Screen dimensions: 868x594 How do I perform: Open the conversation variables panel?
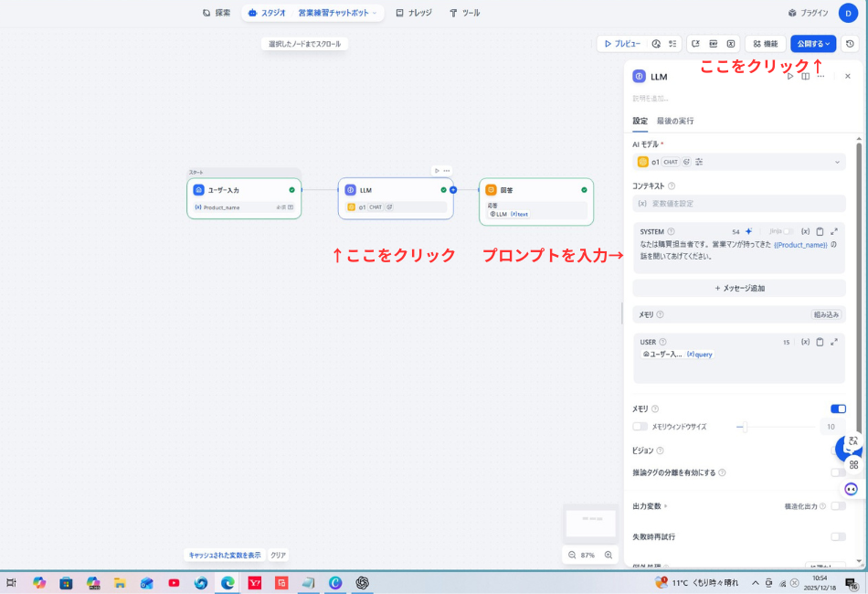tap(695, 43)
